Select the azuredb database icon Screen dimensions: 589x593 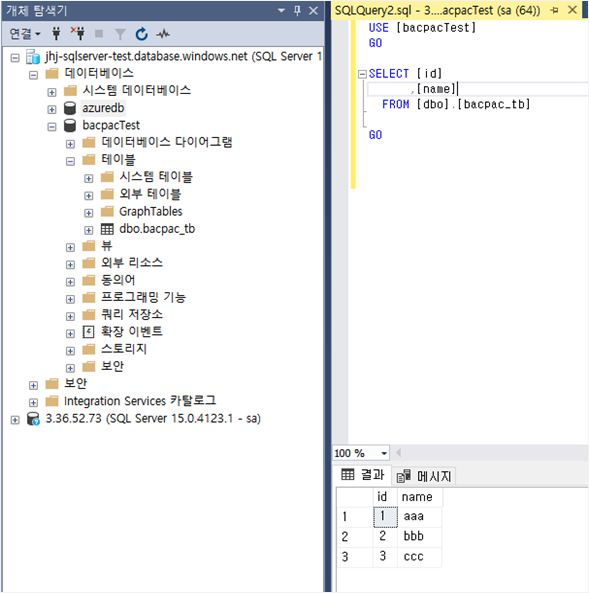tap(70, 108)
